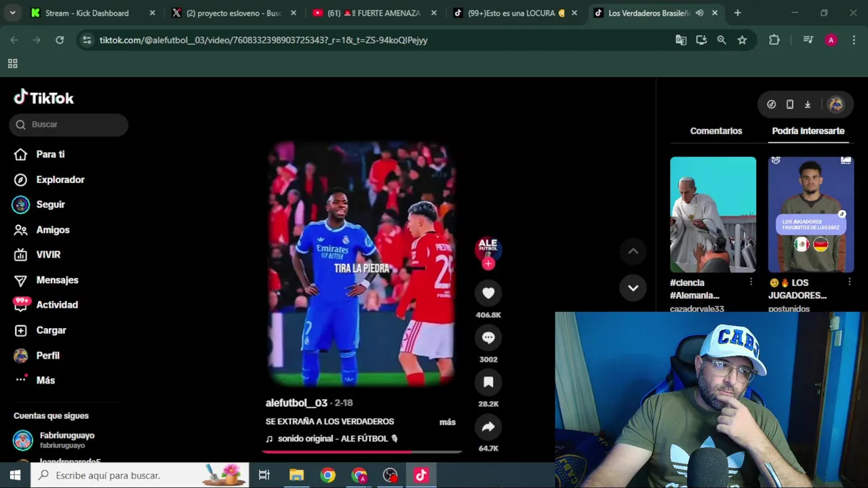Expand video description with 'más'

click(x=448, y=422)
